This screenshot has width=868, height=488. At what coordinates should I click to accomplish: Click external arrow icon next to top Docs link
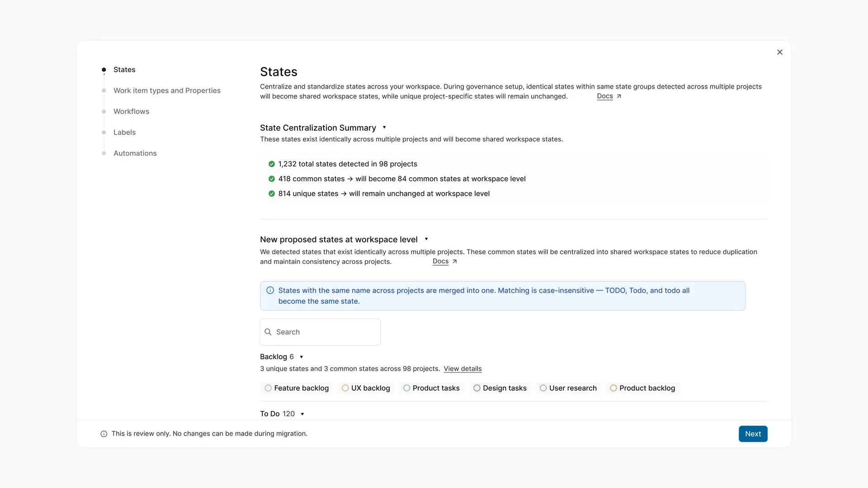(x=619, y=96)
